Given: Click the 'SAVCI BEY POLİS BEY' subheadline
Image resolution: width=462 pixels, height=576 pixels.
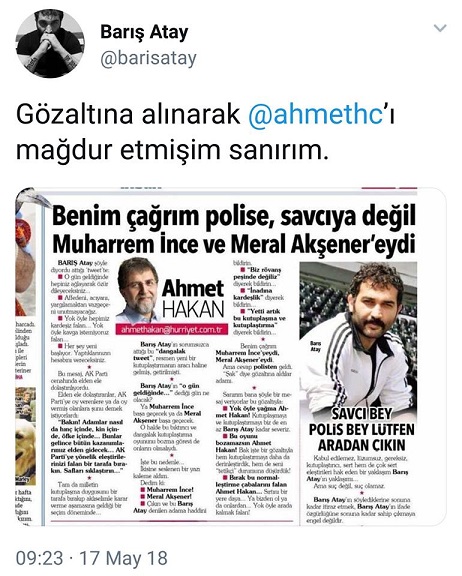Looking at the screenshot, I should pos(362,429).
